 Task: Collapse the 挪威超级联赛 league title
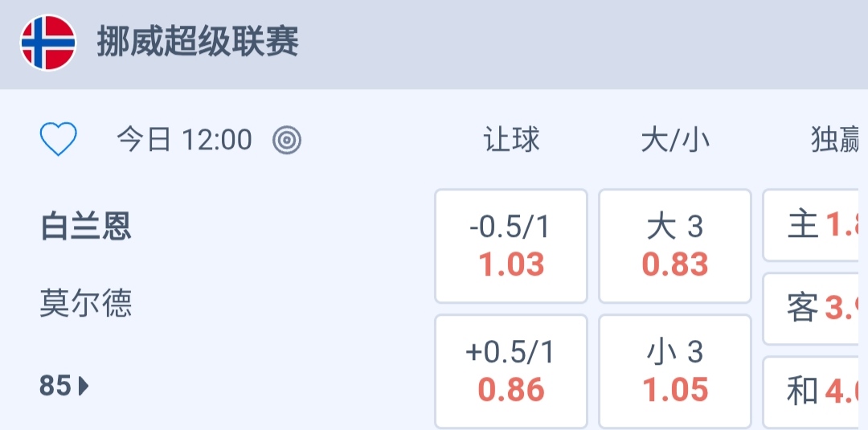(x=198, y=43)
